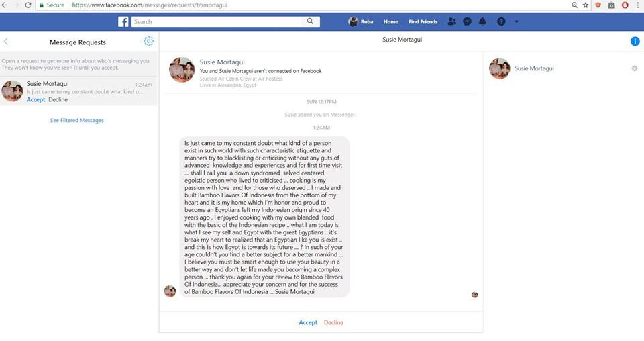Open the Home tab

(x=390, y=21)
